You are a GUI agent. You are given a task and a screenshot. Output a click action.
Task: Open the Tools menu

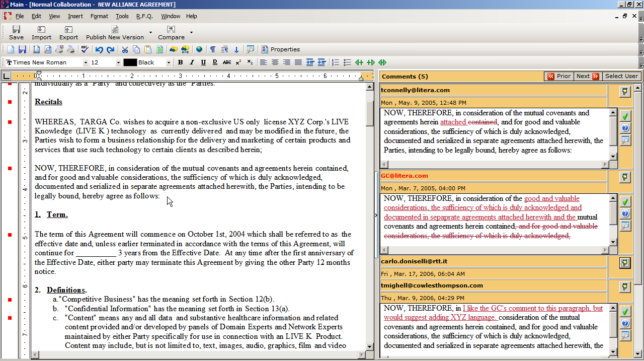pyautogui.click(x=122, y=16)
